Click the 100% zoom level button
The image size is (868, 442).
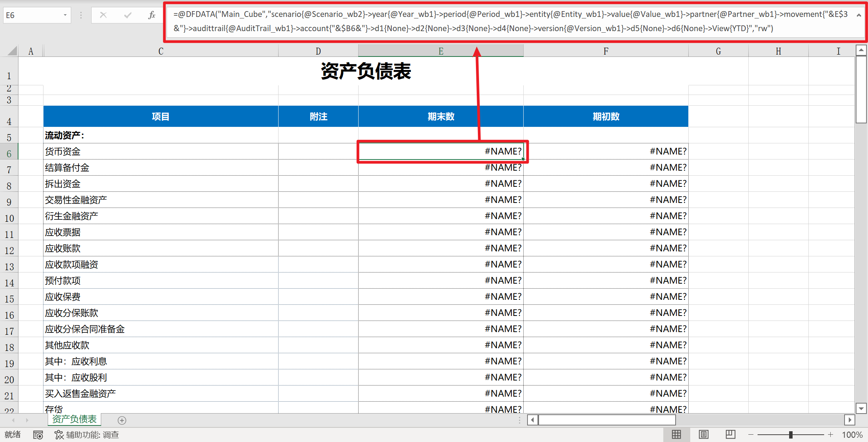[x=852, y=435]
